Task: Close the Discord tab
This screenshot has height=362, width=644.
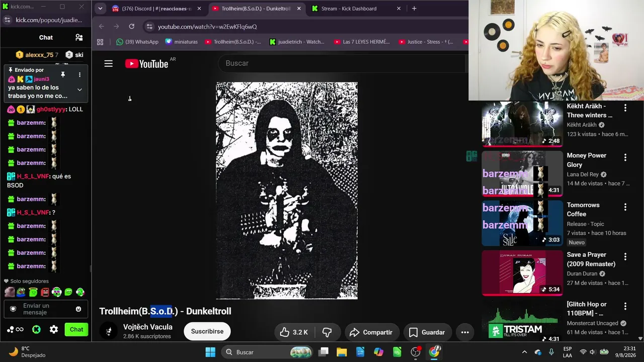Action: pyautogui.click(x=199, y=9)
